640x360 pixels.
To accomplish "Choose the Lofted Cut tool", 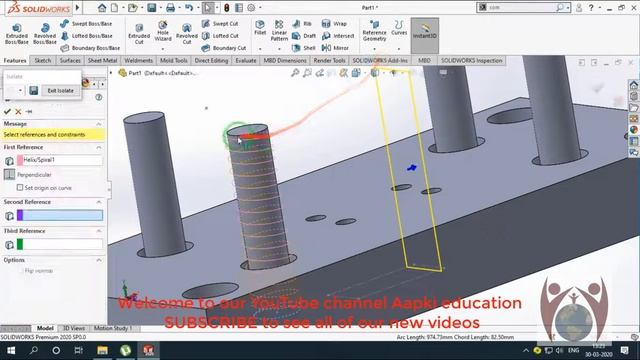I will 220,36.
